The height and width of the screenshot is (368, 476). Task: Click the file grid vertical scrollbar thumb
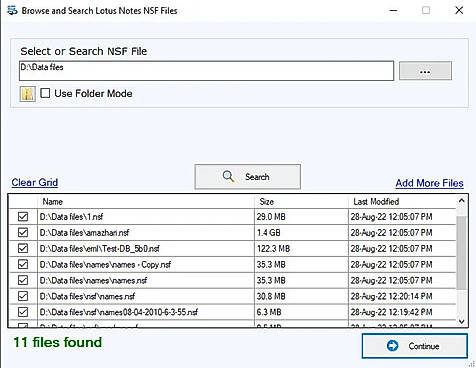tap(461, 253)
